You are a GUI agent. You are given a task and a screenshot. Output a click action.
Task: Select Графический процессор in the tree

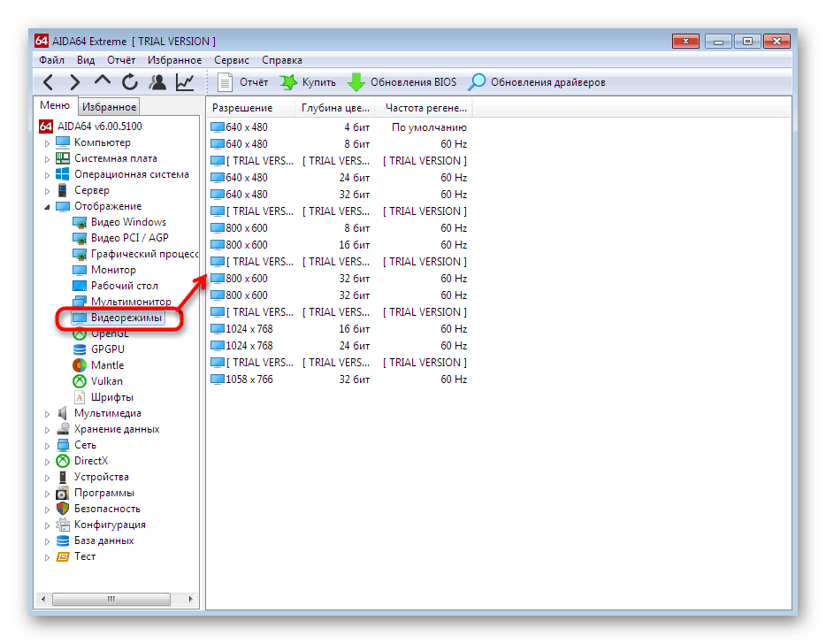(x=134, y=254)
